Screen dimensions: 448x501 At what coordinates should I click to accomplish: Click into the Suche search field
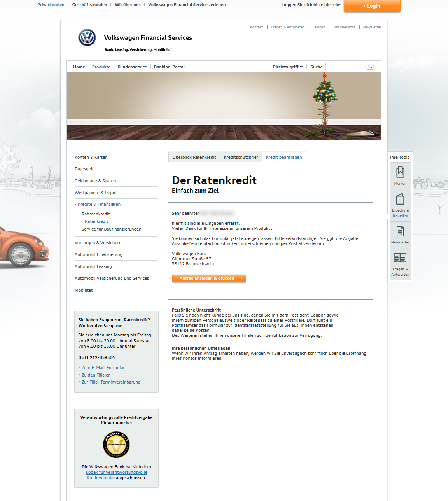(x=345, y=67)
